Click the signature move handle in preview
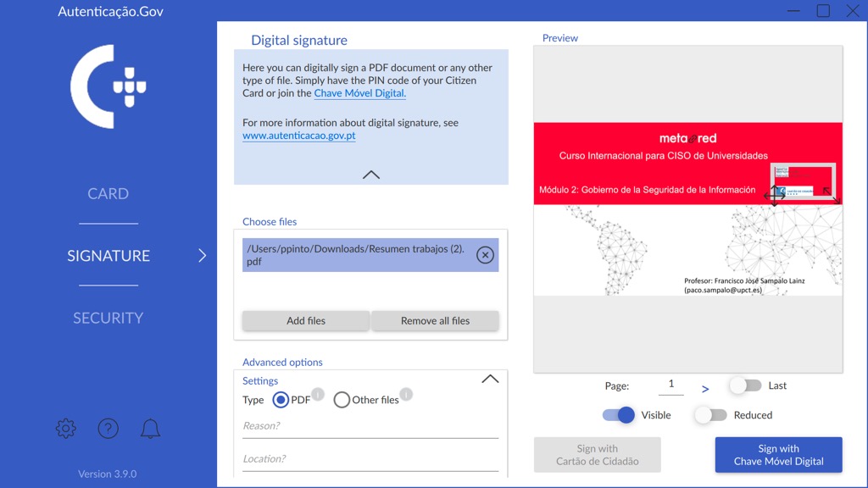868x488 pixels. pos(775,194)
